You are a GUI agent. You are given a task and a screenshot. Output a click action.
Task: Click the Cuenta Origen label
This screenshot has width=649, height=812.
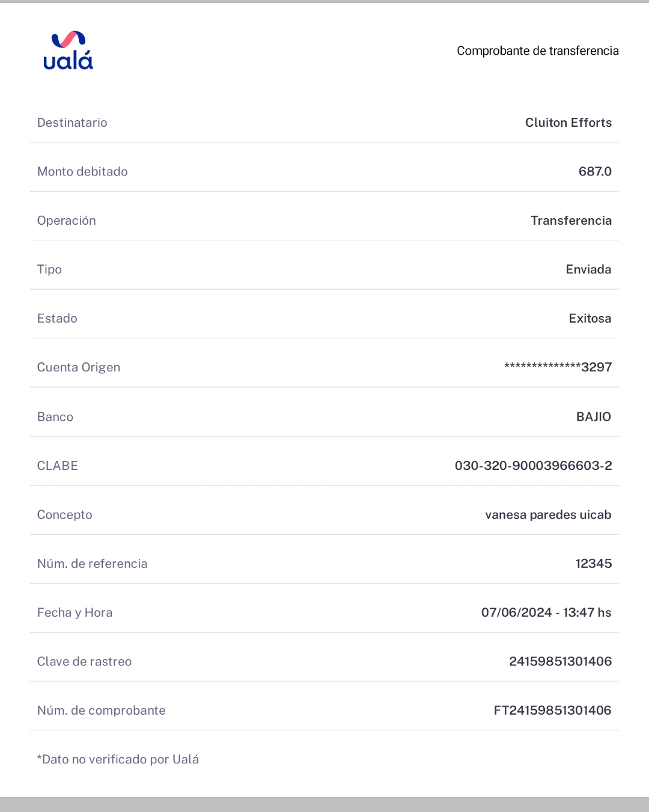click(79, 367)
